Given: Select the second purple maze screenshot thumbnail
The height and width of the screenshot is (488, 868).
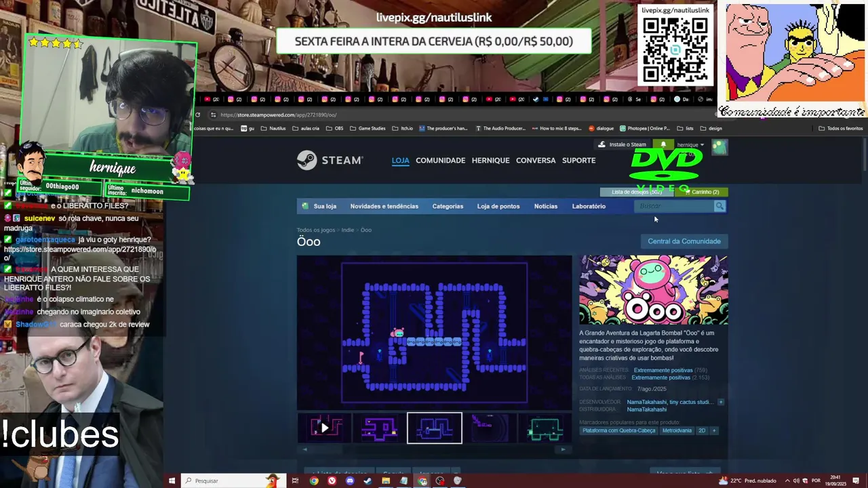Looking at the screenshot, I should [380, 428].
